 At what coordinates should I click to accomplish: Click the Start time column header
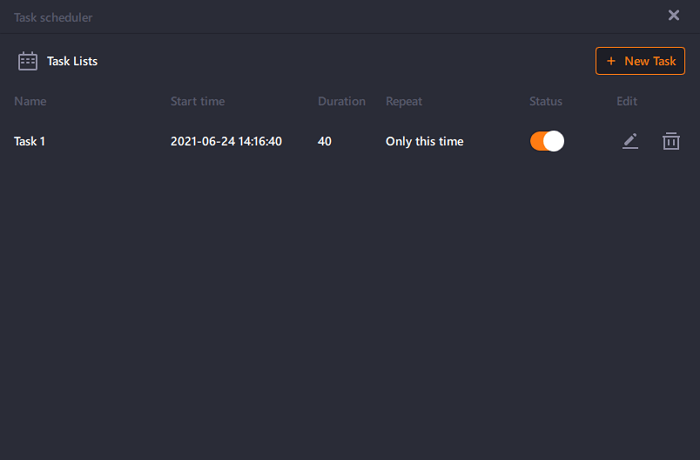pyautogui.click(x=198, y=101)
